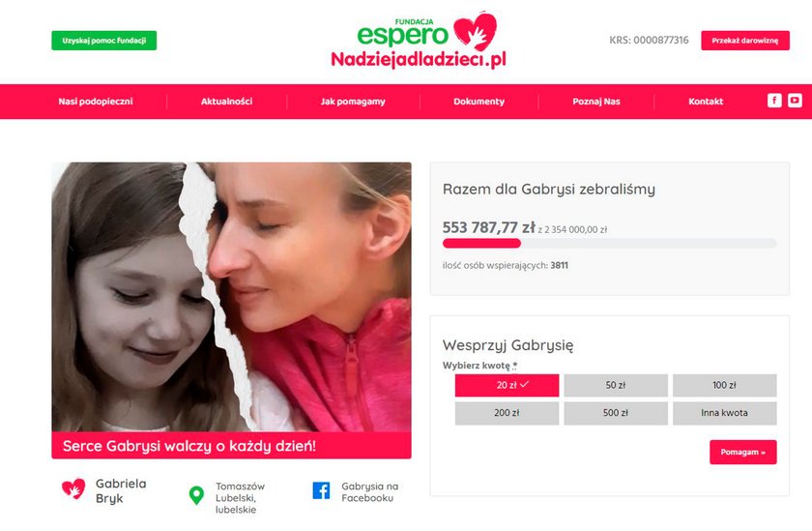Choose the 500 zł donation option

pyautogui.click(x=616, y=413)
